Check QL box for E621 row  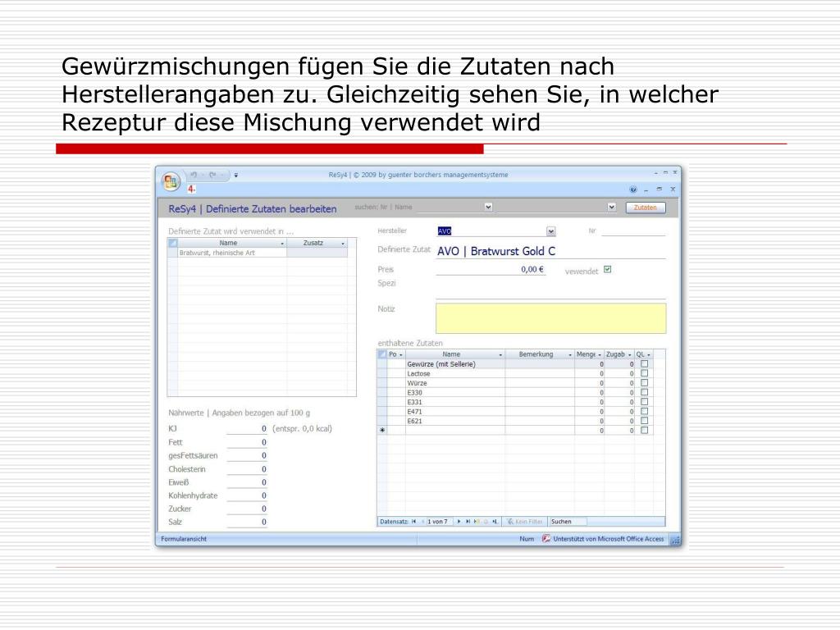645,421
